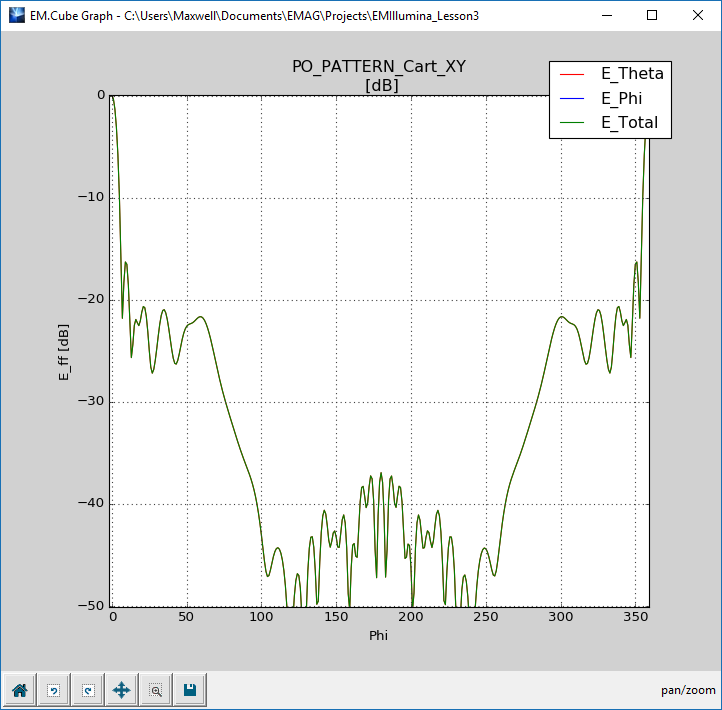Click the blue E_Phi legend line

coord(573,99)
